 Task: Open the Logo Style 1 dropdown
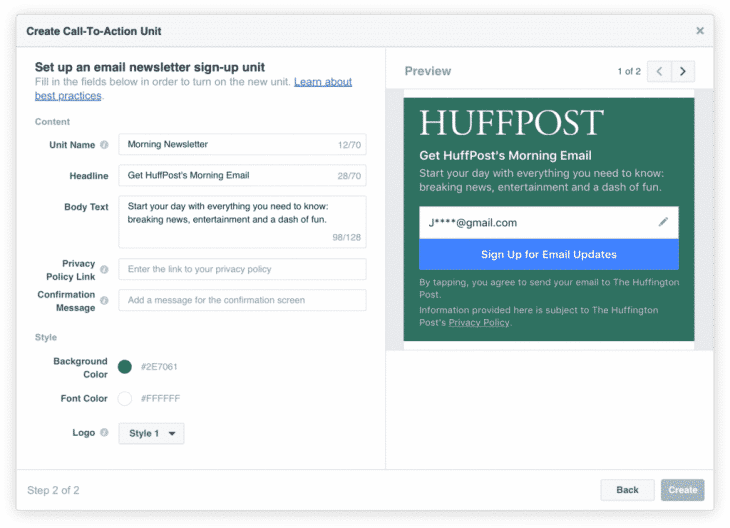[x=151, y=433]
